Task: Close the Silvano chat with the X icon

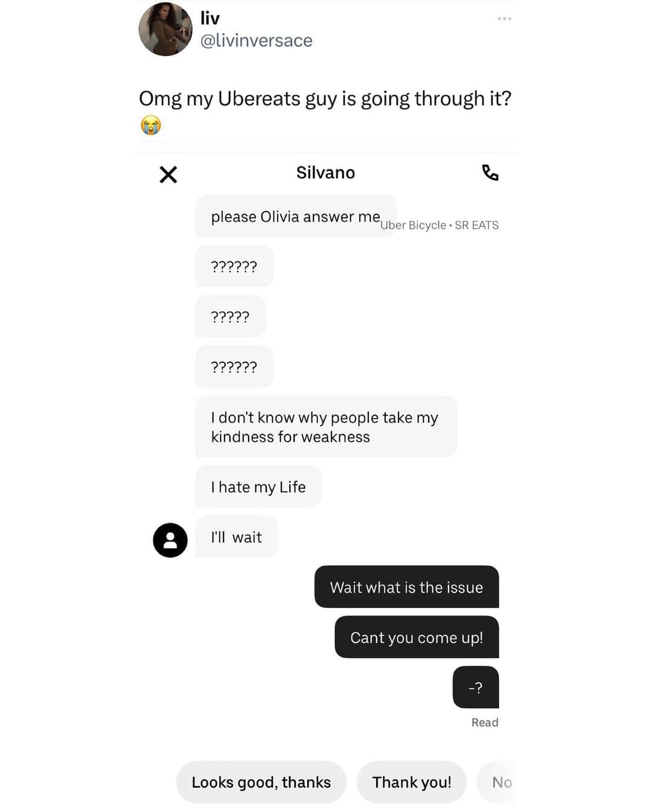Action: coord(168,174)
